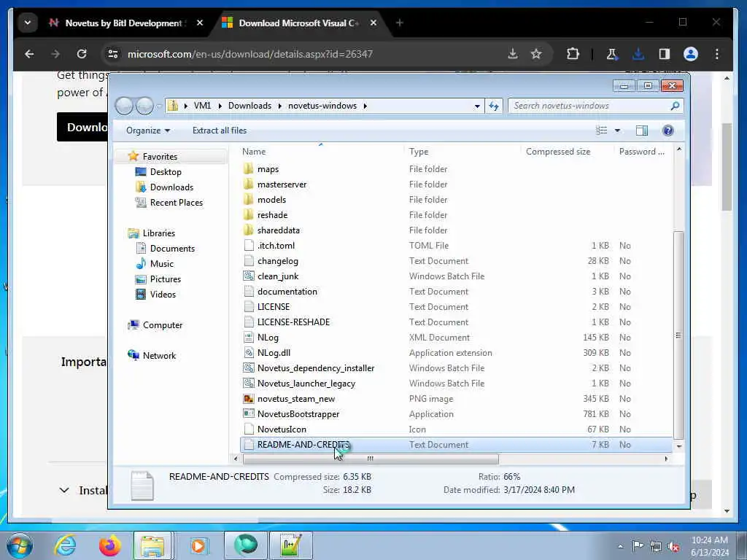747x560 pixels.
Task: Open Desktop in navigation pane
Action: click(166, 172)
